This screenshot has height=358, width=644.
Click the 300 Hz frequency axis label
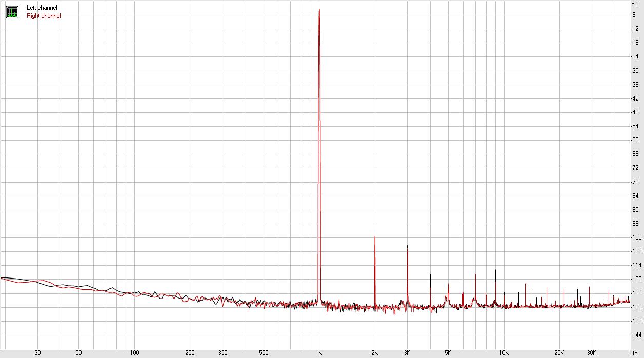point(223,353)
